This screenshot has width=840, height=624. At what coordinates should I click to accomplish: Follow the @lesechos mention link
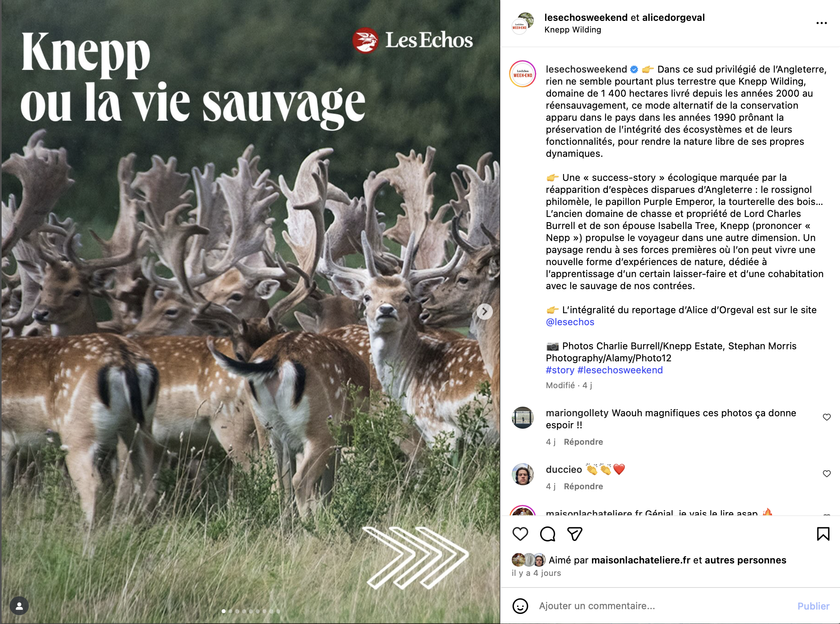570,322
